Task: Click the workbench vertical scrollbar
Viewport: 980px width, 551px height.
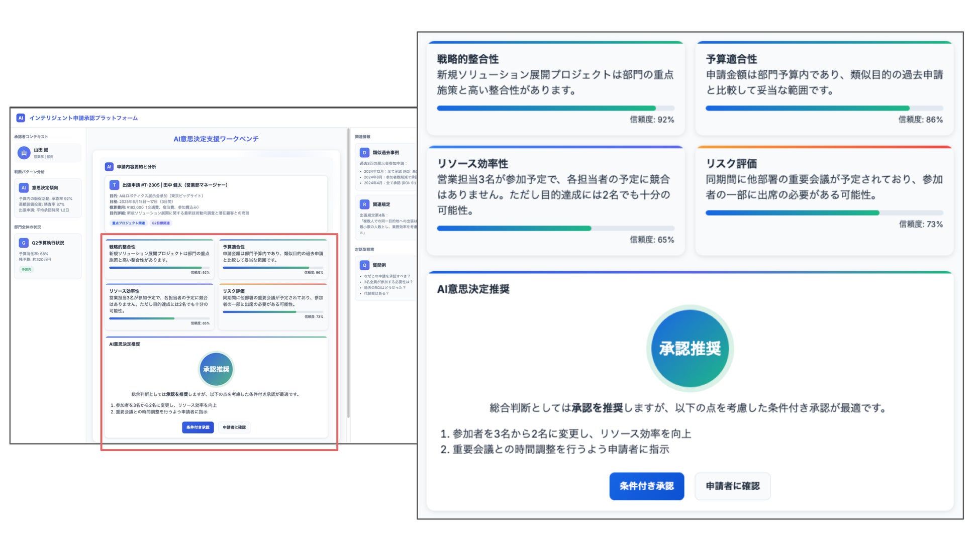Action: [348, 274]
